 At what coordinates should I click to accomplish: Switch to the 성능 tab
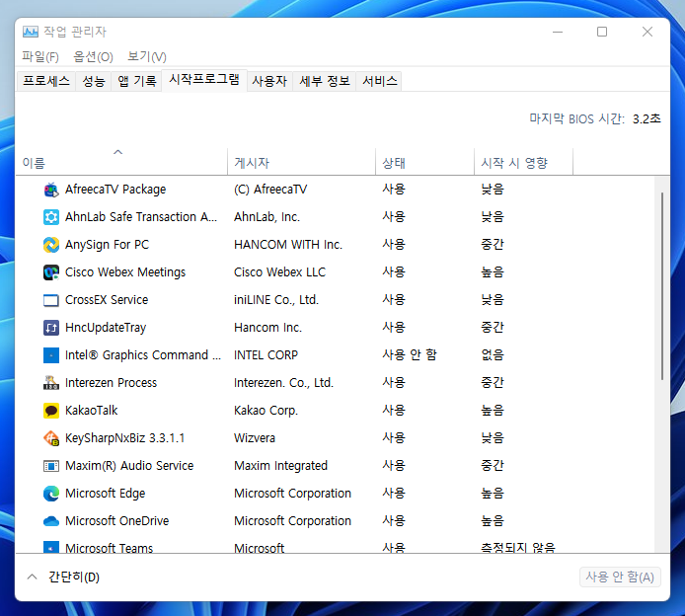[x=94, y=81]
